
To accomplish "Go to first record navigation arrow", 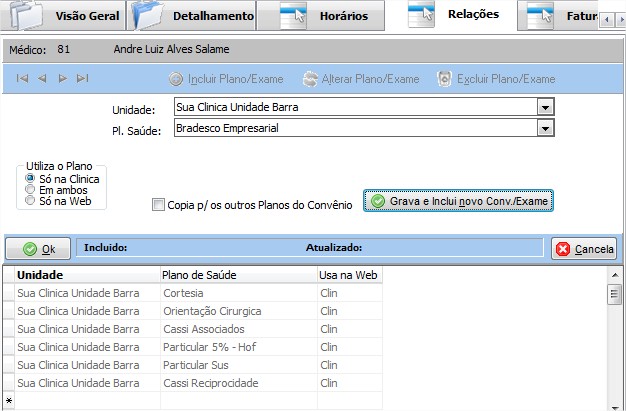I will click(22, 79).
